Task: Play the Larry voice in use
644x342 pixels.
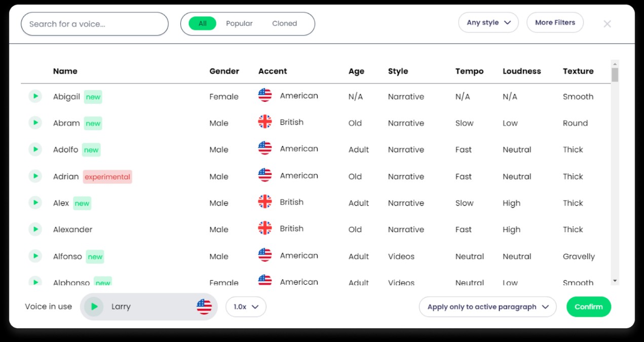Action: point(94,307)
